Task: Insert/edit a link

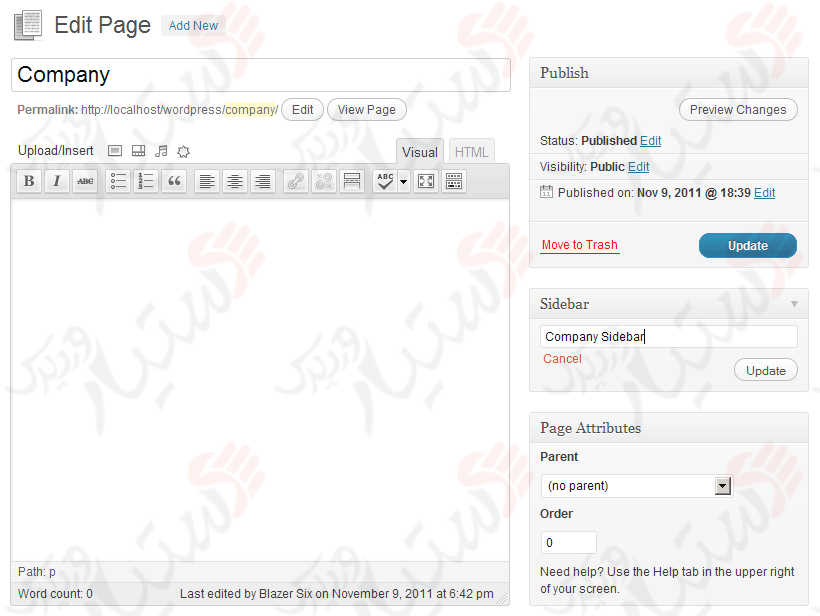Action: pos(296,181)
